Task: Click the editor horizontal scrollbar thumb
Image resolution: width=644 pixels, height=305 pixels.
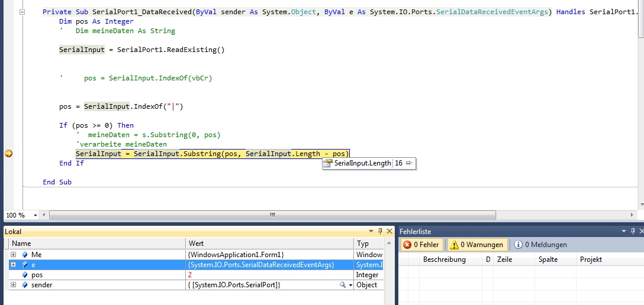Action: pos(272,215)
